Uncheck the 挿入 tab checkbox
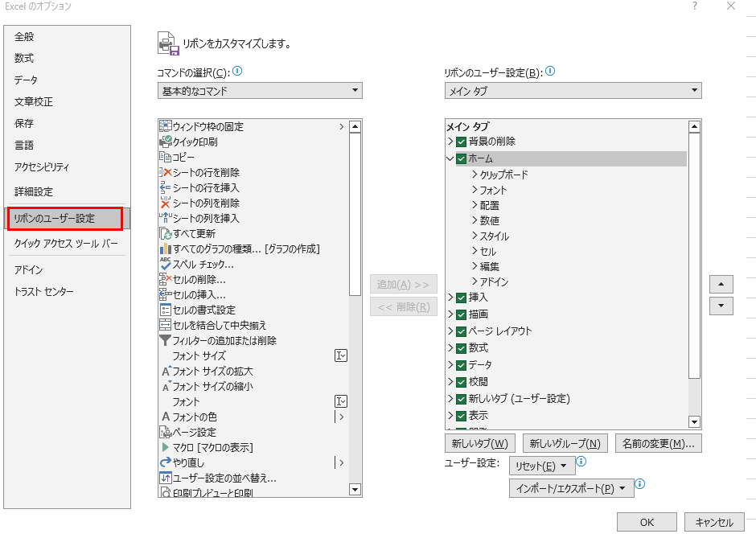This screenshot has width=756, height=534. (x=461, y=298)
